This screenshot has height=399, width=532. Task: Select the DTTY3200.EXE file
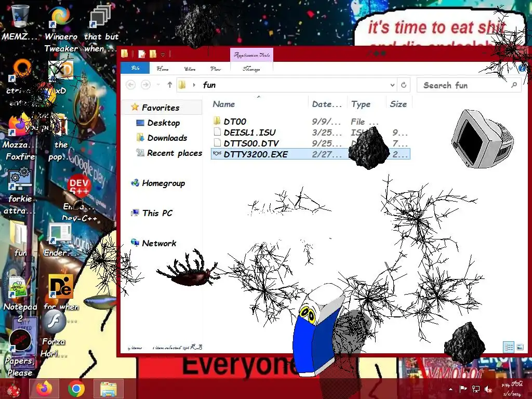(311, 154)
